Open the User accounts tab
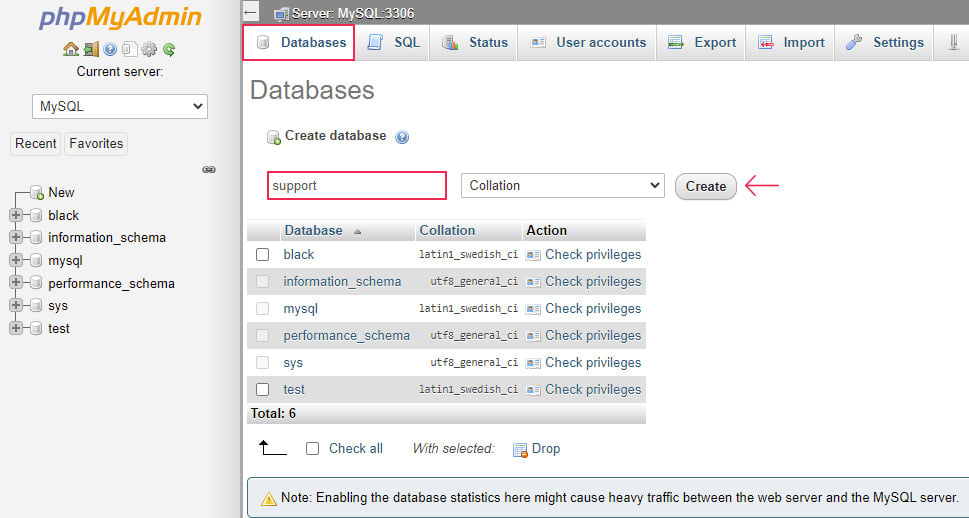969x518 pixels. coord(587,43)
